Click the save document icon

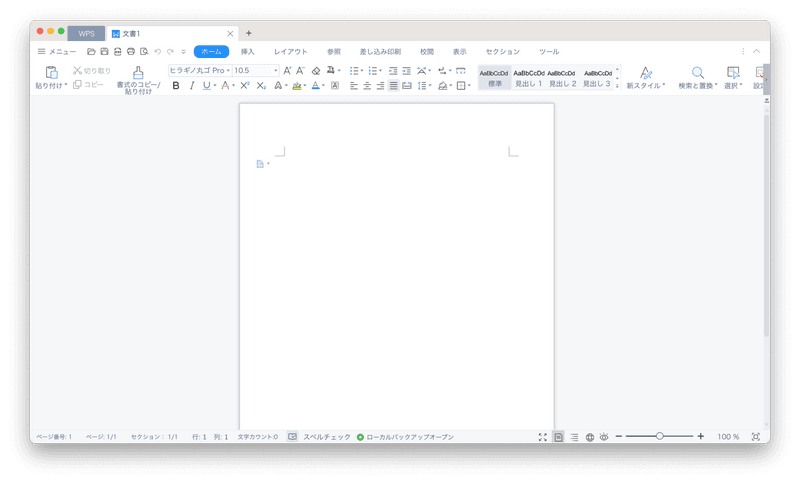point(104,52)
